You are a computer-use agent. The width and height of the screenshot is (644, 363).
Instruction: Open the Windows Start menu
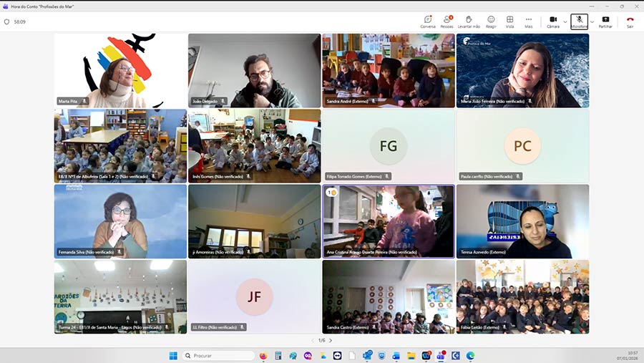coord(173,355)
